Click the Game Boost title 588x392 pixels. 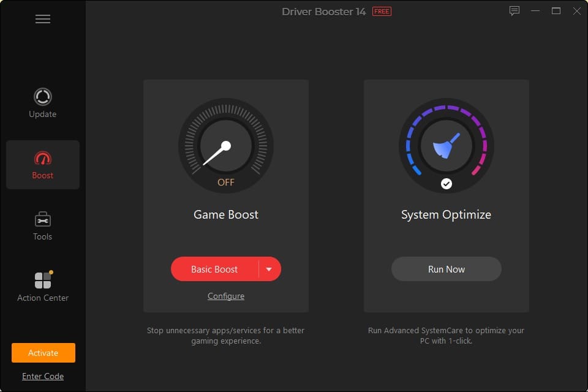(x=226, y=214)
